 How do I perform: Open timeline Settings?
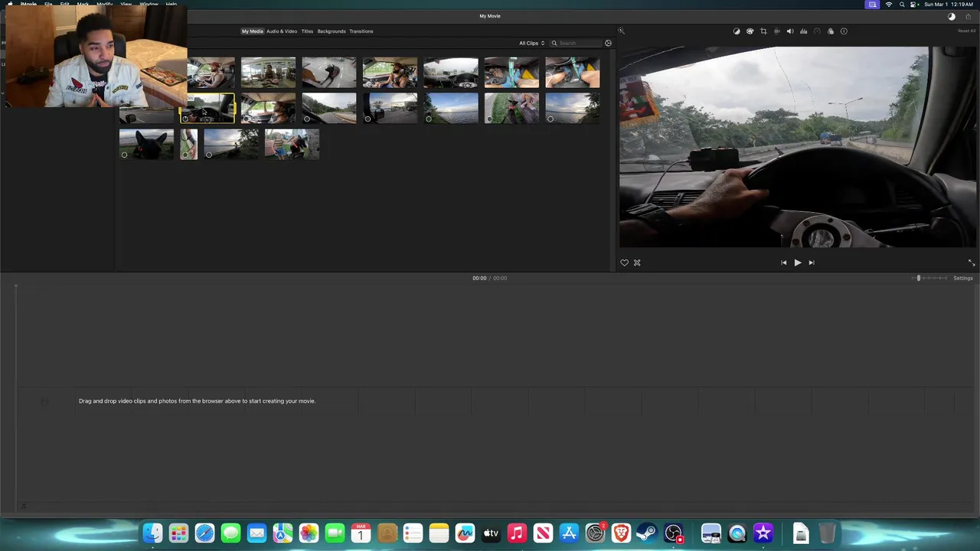[x=963, y=278]
